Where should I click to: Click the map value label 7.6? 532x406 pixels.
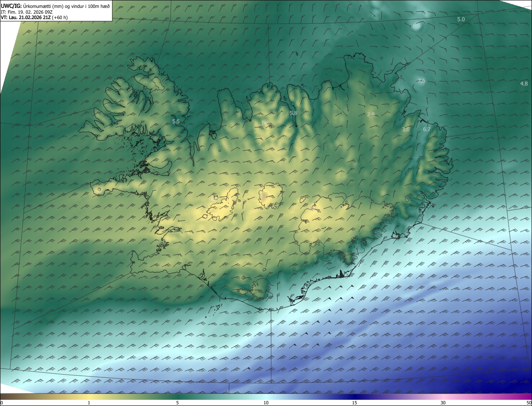[421, 81]
